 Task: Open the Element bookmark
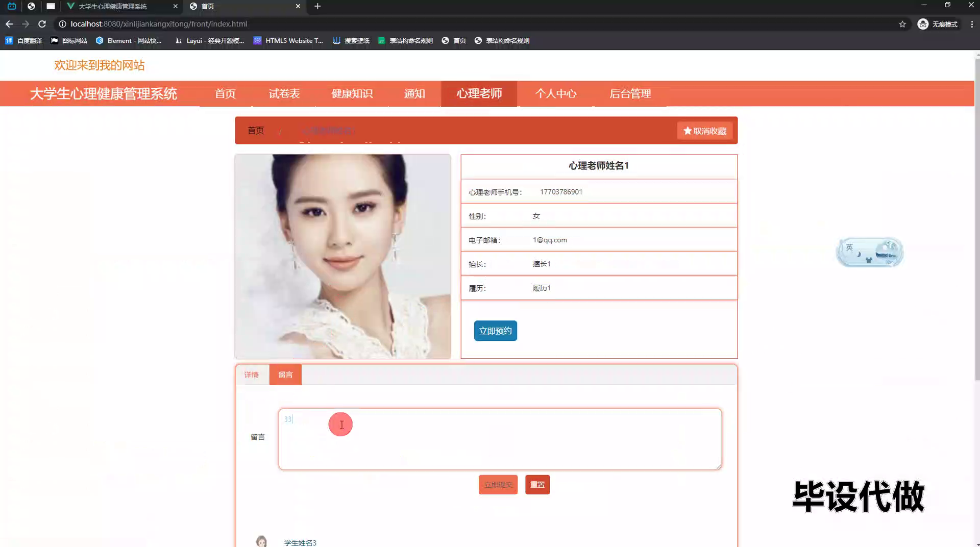tap(129, 40)
